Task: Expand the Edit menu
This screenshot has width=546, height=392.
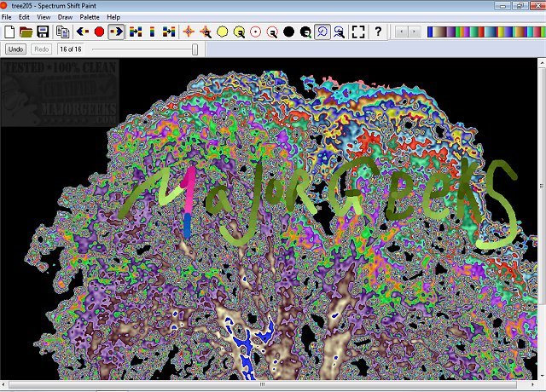Action: tap(24, 17)
